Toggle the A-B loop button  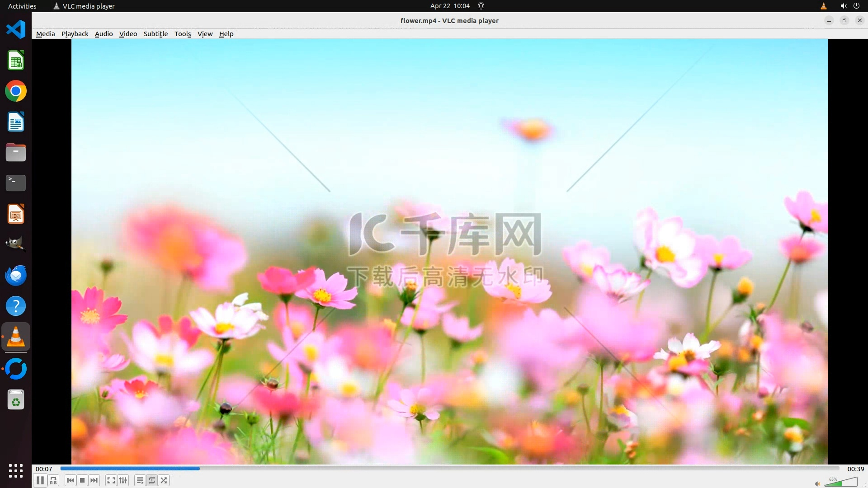(x=53, y=480)
